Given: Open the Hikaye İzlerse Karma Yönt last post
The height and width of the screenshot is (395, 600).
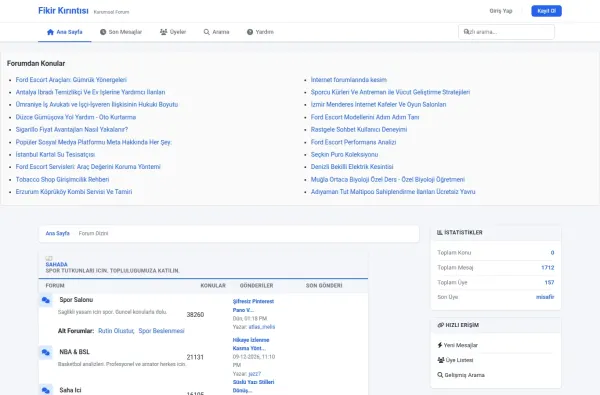Looking at the screenshot, I should [251, 344].
